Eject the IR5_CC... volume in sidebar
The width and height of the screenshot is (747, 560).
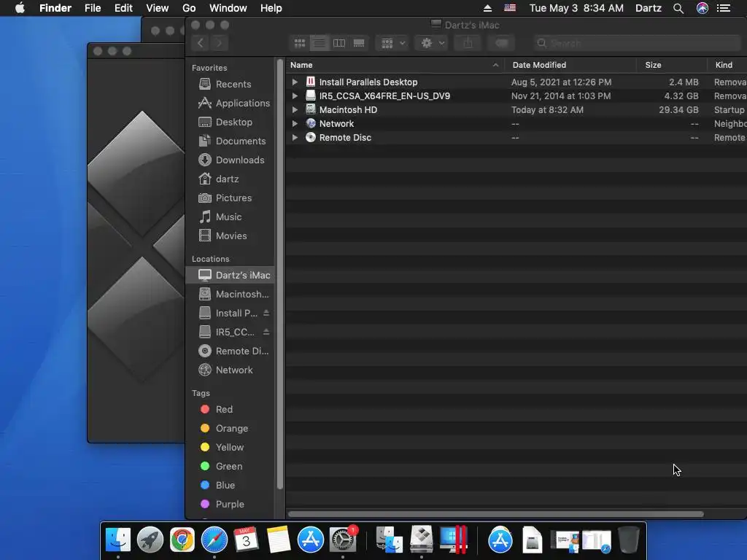coord(266,332)
